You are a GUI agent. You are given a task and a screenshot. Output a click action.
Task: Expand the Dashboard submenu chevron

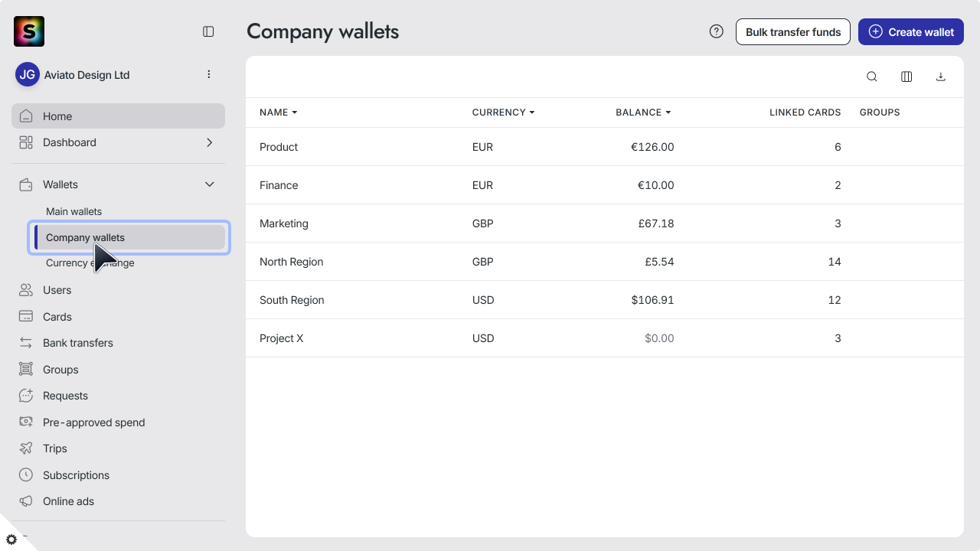pos(210,142)
